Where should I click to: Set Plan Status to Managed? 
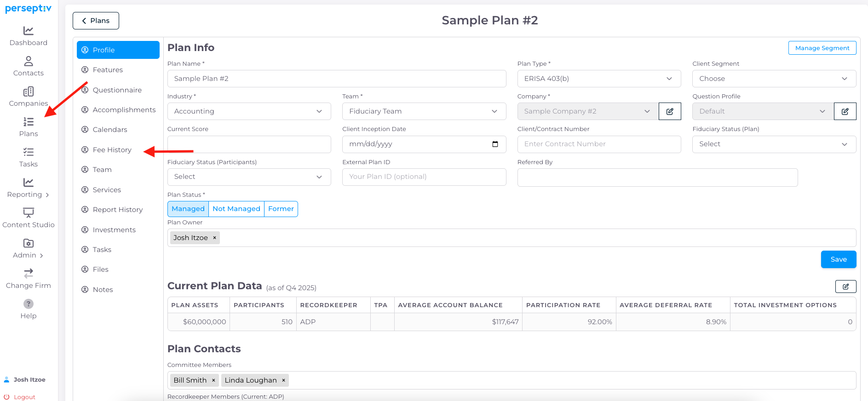188,209
